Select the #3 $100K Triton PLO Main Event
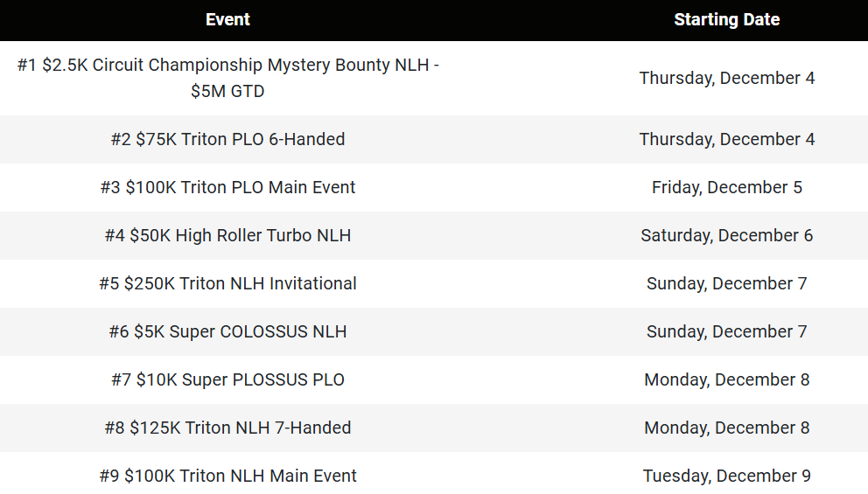 coord(227,187)
